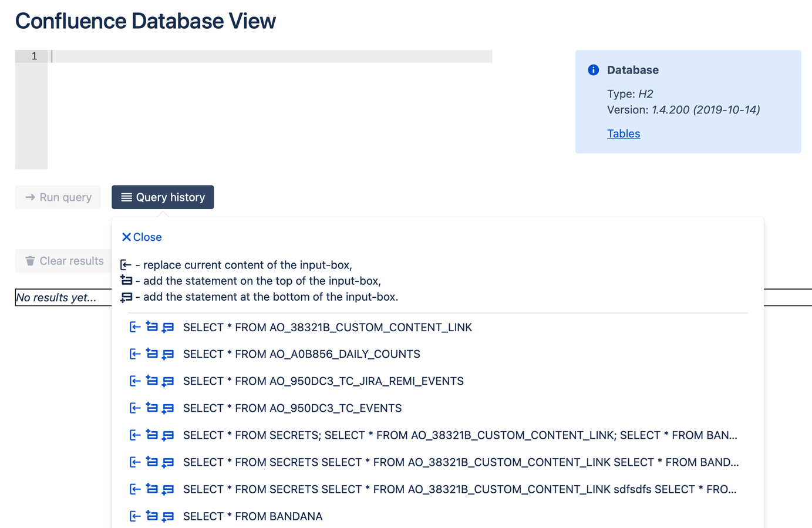Replace input with sdfsdfs SECRETS query
This screenshot has width=812, height=528.
135,489
